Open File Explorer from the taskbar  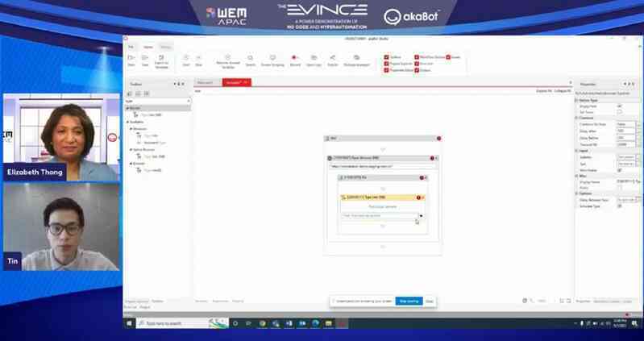pyautogui.click(x=329, y=324)
